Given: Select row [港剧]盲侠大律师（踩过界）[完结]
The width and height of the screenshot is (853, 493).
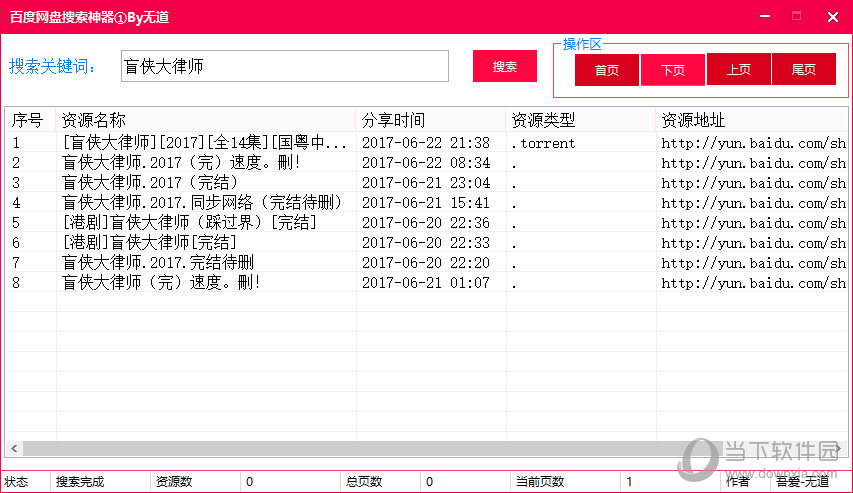Looking at the screenshot, I should [426, 223].
